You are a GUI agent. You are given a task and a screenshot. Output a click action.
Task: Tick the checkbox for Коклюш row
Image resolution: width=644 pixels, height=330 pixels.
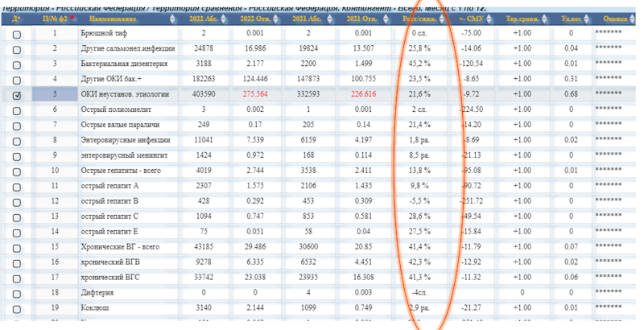click(x=17, y=308)
